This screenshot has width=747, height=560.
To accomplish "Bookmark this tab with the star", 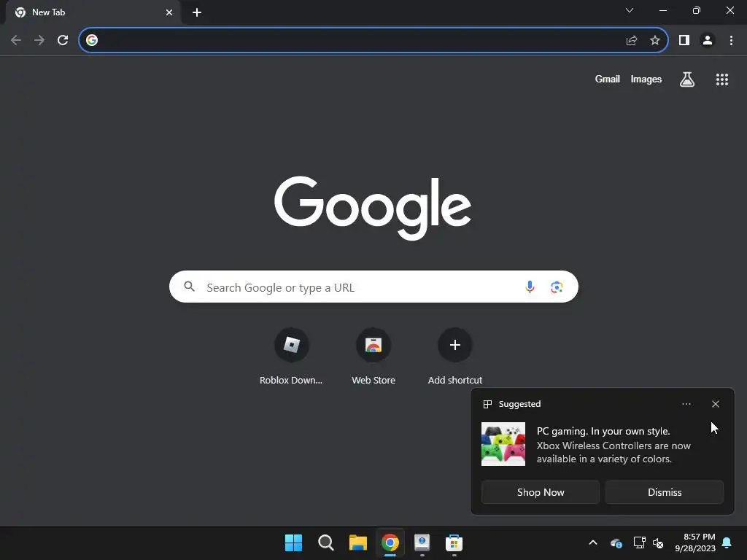I will [x=655, y=41].
